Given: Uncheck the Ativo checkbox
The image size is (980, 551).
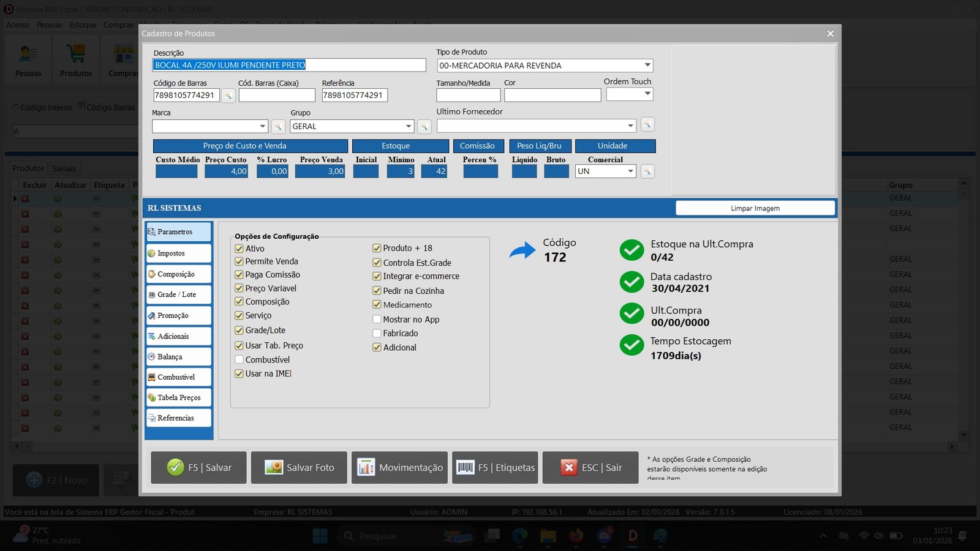Looking at the screenshot, I should click(239, 249).
